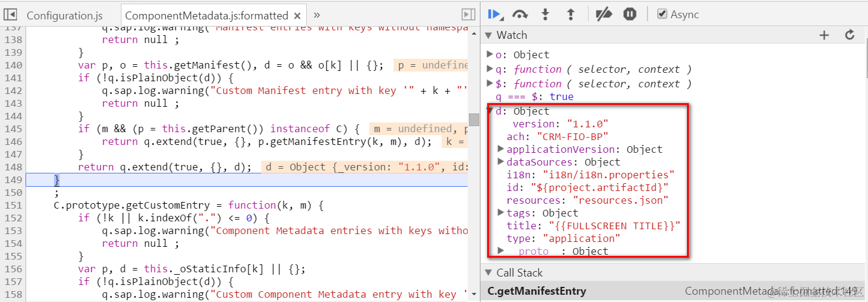Close the ComponentMetadata.js:formatted tab
The height and width of the screenshot is (302, 868).
[x=298, y=16]
